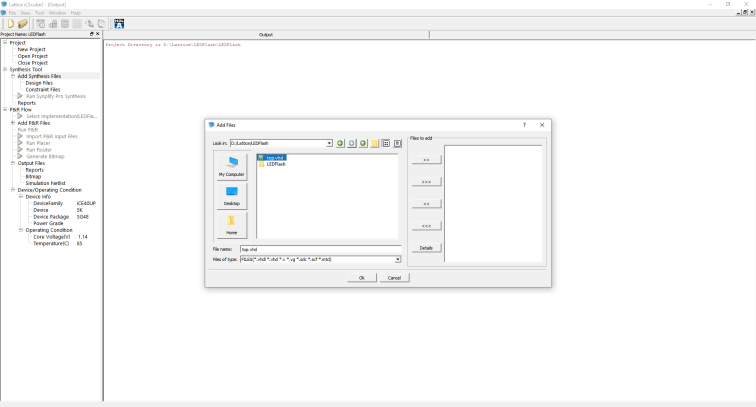Open the 'Look in' path dropdown
The image size is (756, 407).
[329, 143]
